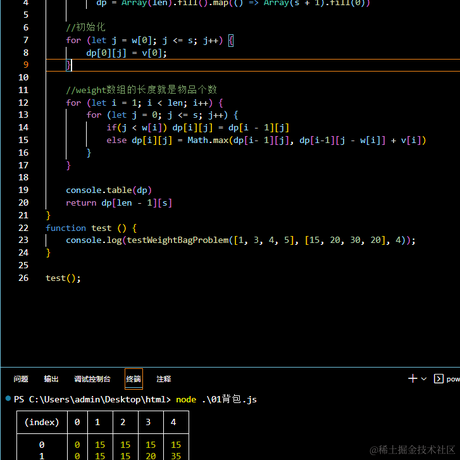Viewport: 460px width, 460px height.
Task: Click the 'PS C:\Users\admin\Desktop\html>' prompt
Action: tap(92, 400)
